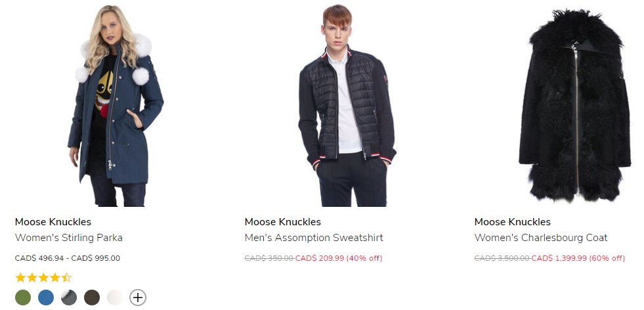The width and height of the screenshot is (644, 310).
Task: Pick the grey and white swatch
Action: pos(69,298)
